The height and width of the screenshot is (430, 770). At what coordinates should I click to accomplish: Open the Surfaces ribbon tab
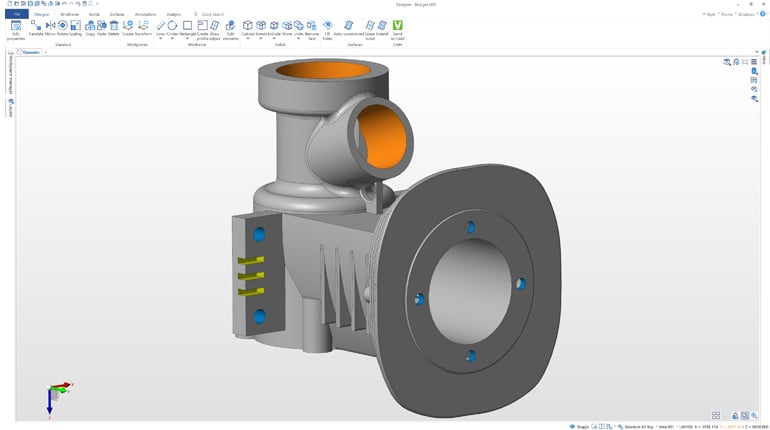pos(117,14)
